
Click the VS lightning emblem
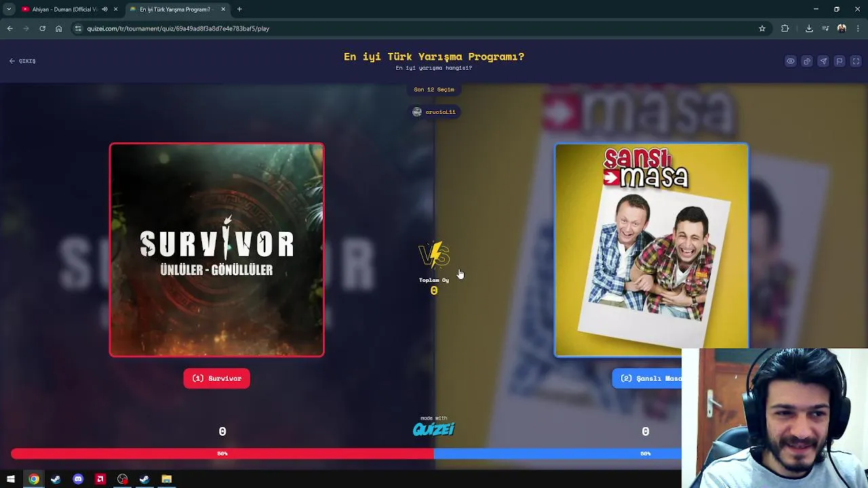434,256
